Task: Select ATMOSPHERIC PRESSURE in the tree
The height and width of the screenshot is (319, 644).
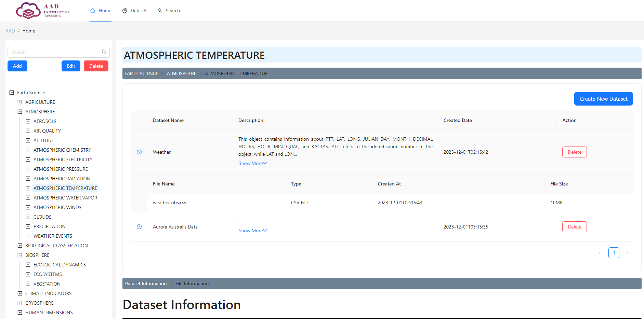Action: [x=61, y=169]
